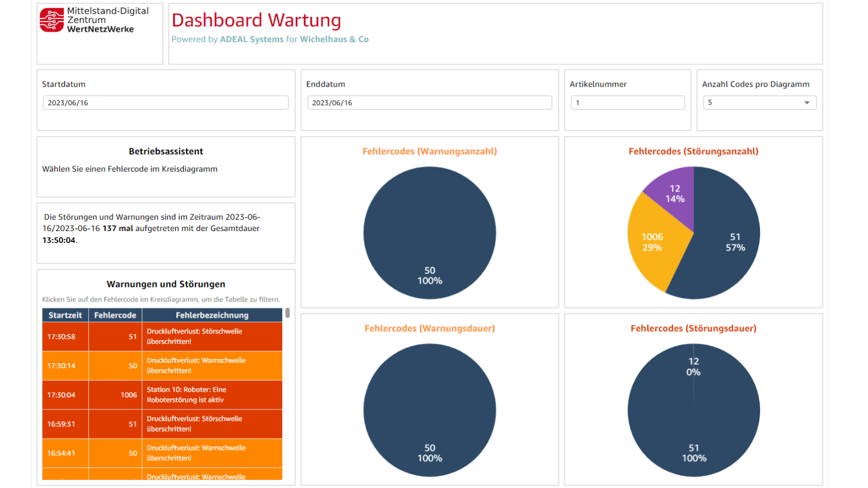Sort by the Fehlercode column header
The height and width of the screenshot is (488, 868).
(115, 315)
